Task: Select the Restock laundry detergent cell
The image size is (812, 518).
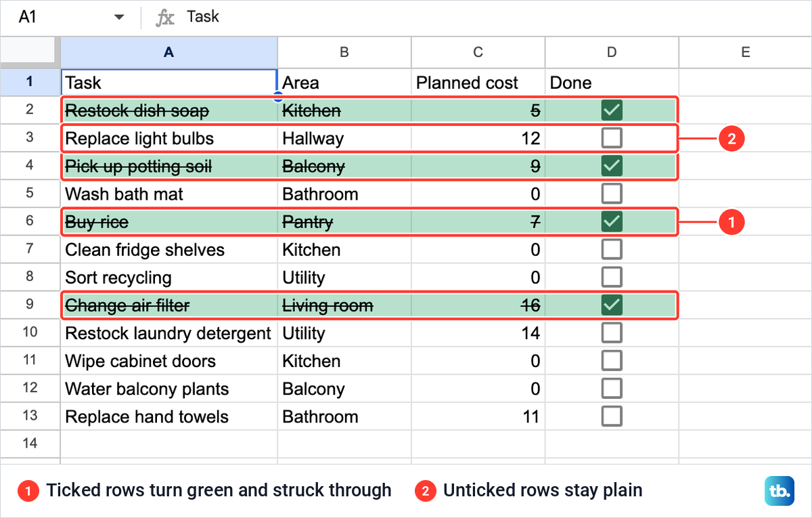Action: [x=169, y=333]
